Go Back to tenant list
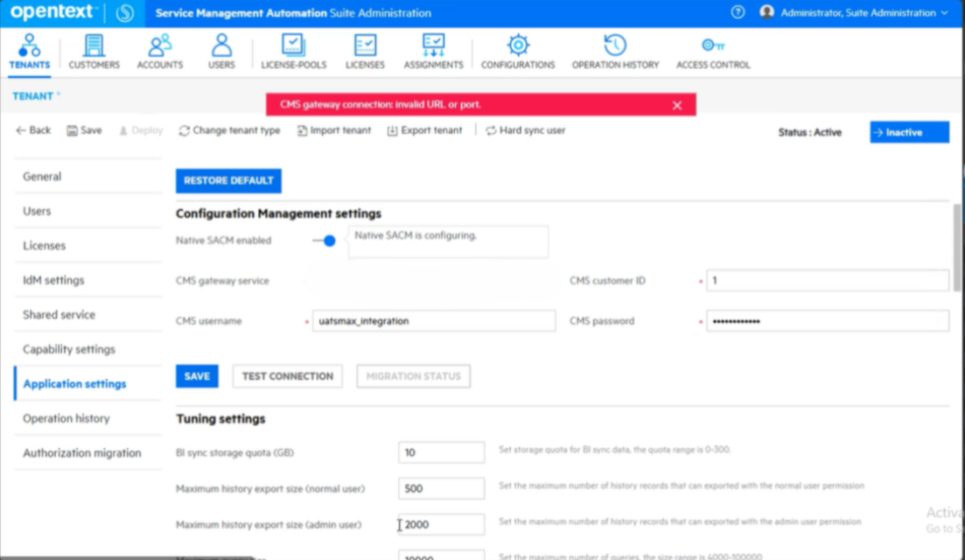Screen dimensions: 965x560 (x=33, y=130)
